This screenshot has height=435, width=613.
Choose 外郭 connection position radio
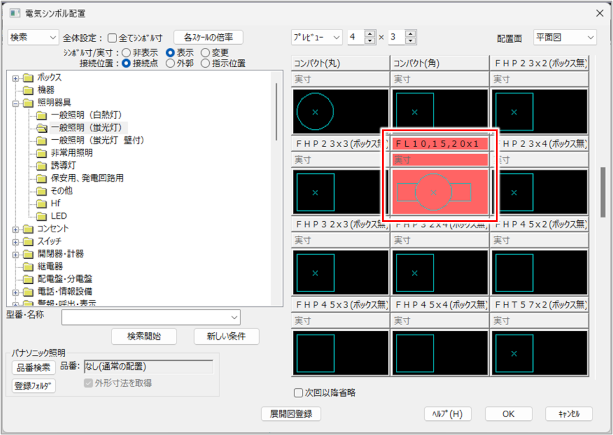(172, 63)
